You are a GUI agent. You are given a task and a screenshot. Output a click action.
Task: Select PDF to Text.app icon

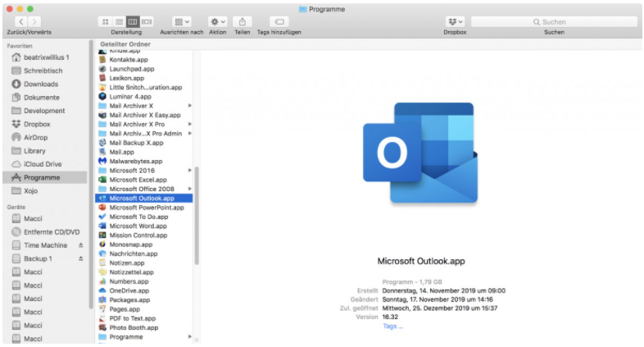(102, 318)
